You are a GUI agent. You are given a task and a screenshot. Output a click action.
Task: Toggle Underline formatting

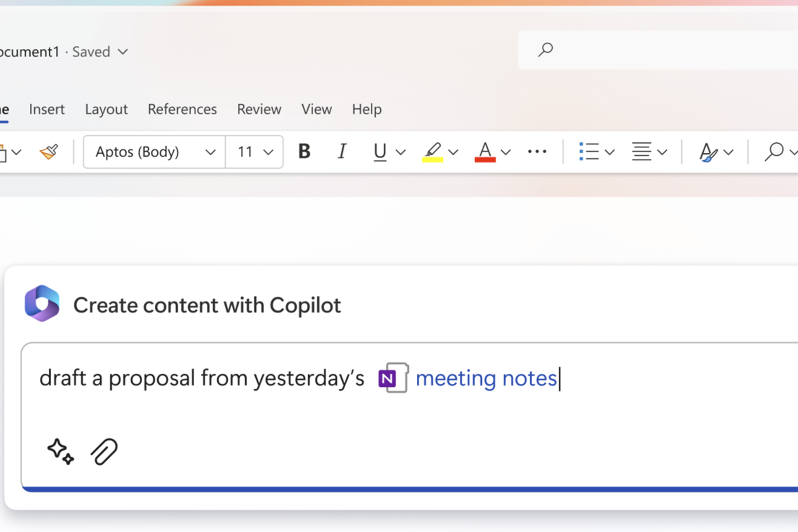click(380, 152)
